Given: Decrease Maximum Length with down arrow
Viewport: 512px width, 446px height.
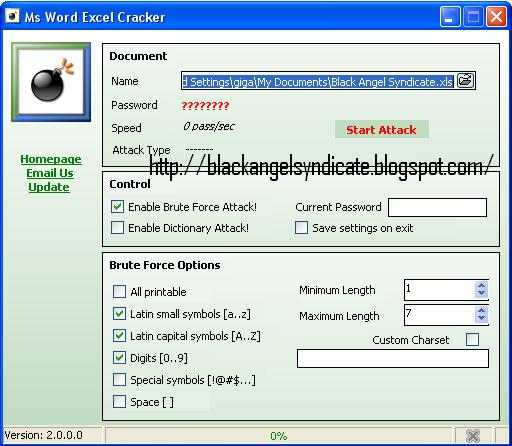Looking at the screenshot, I should [481, 318].
